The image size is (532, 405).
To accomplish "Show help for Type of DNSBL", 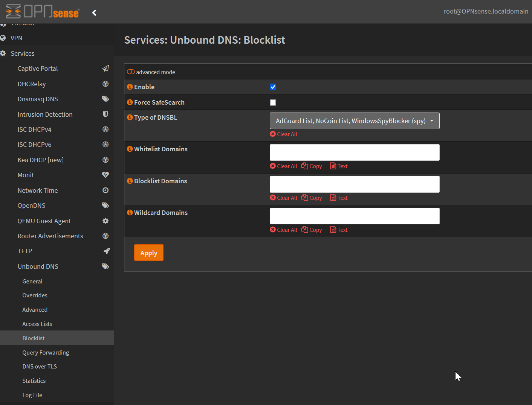I will tap(130, 117).
